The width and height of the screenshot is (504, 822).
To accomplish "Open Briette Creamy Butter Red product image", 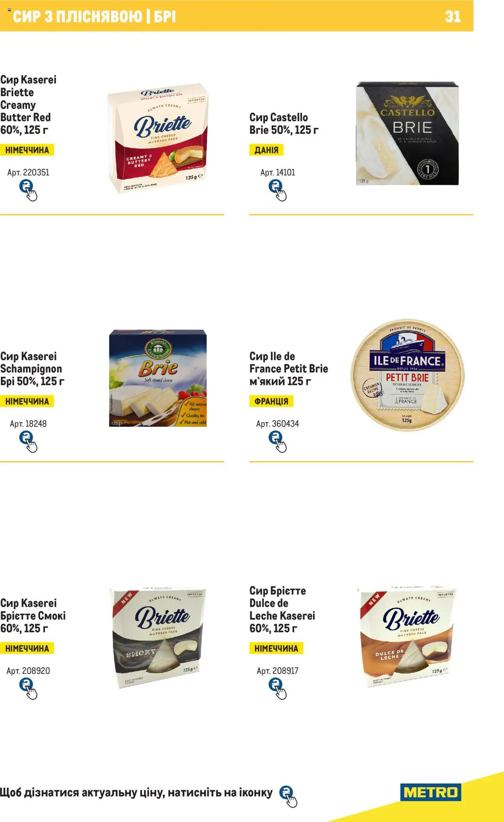I will (158, 138).
